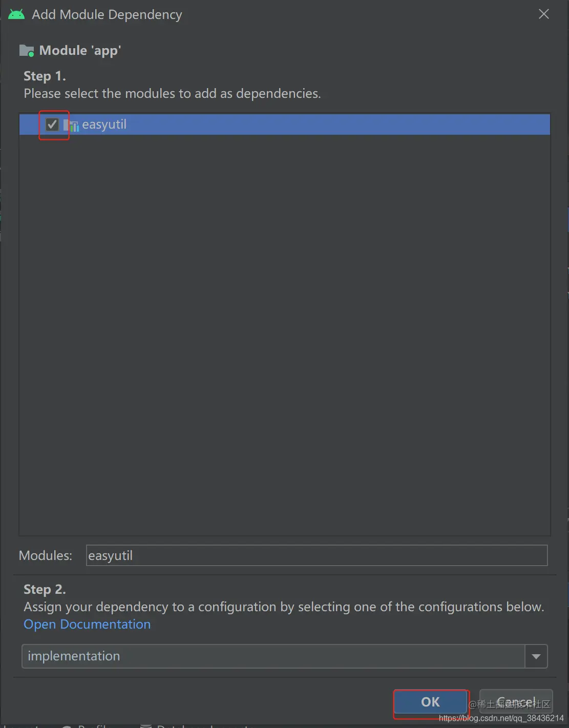This screenshot has height=728, width=569.
Task: Open the Profiler tool window
Action: [x=92, y=725]
